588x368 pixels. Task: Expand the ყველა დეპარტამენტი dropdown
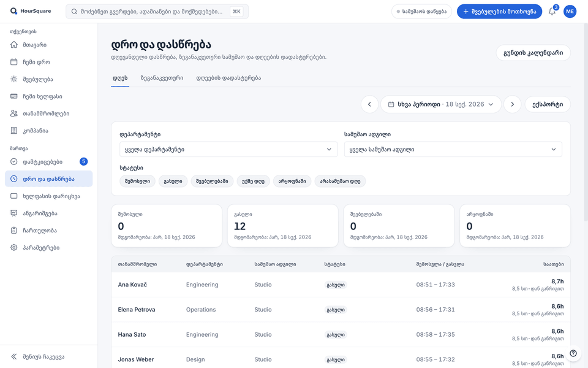click(228, 150)
